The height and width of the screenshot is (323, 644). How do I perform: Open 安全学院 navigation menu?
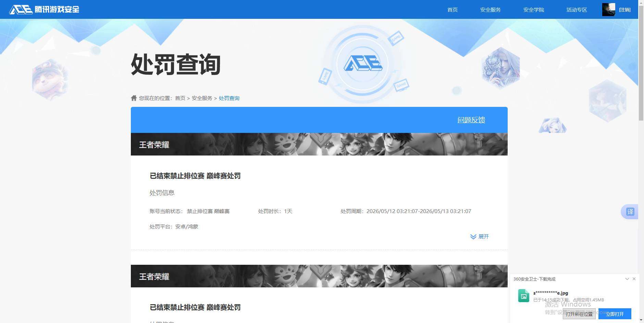[533, 10]
